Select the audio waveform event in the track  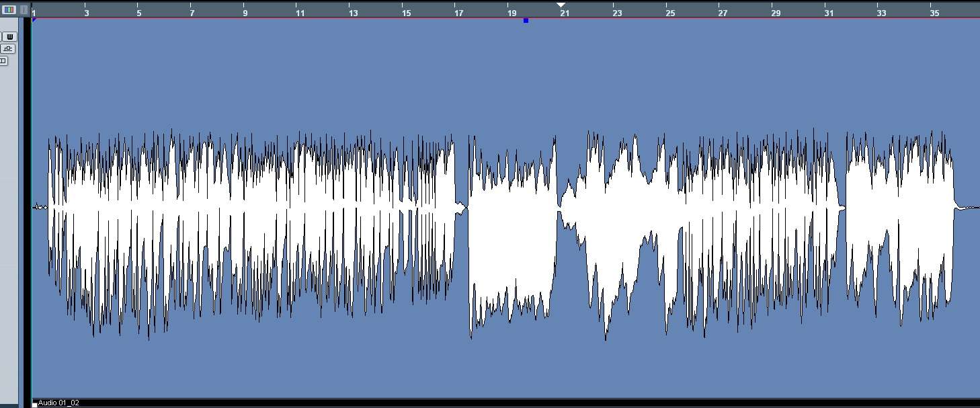tap(505, 208)
